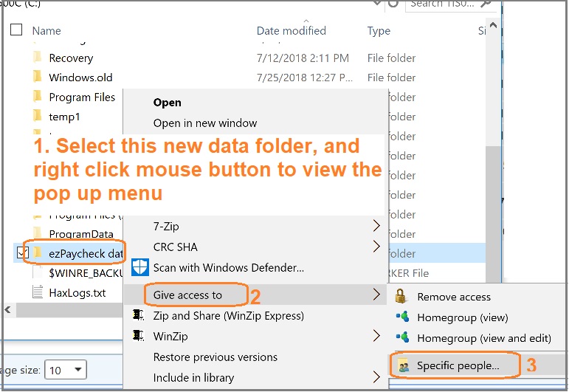Click File folder type in Recovery row

[391, 58]
